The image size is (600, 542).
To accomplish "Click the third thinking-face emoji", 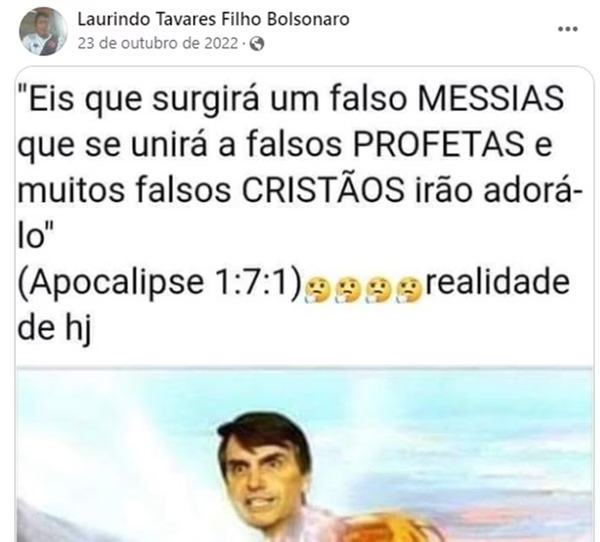I will tap(378, 289).
